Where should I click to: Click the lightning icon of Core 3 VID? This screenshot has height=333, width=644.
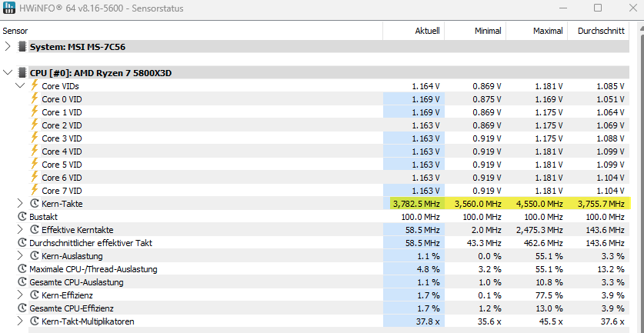click(x=35, y=138)
